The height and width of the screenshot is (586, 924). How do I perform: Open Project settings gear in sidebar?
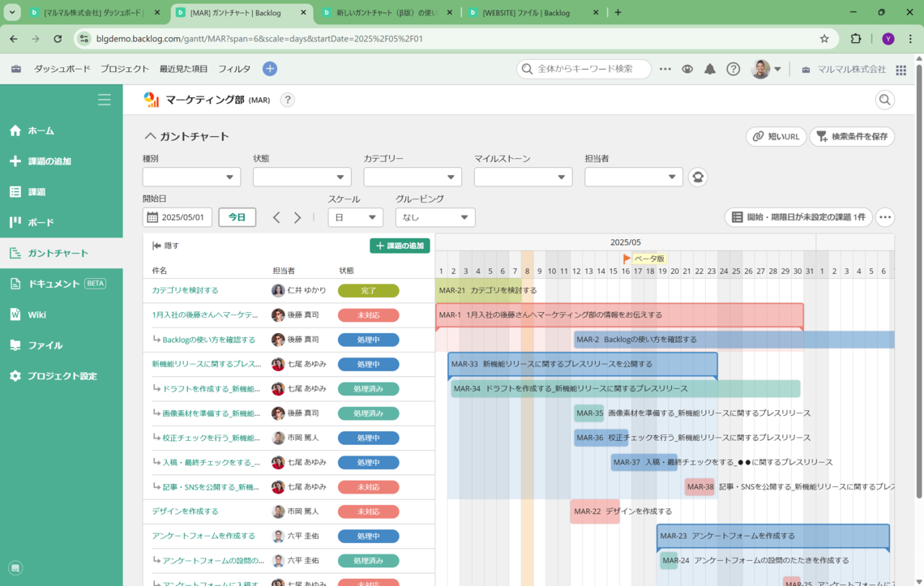click(x=15, y=375)
